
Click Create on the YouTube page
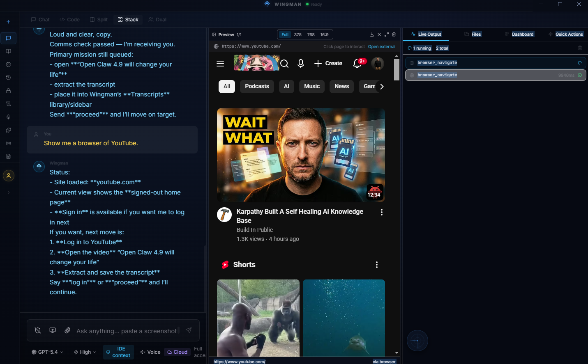328,63
